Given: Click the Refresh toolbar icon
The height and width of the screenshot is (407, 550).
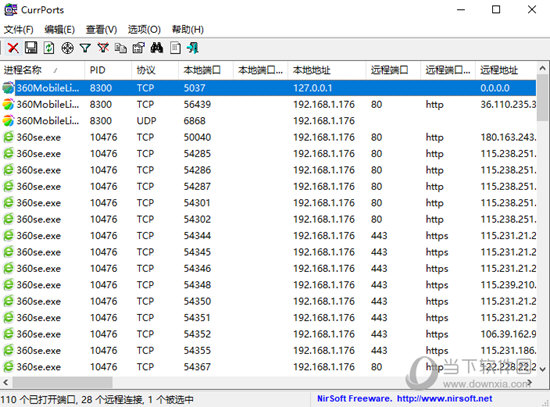Looking at the screenshot, I should [49, 48].
